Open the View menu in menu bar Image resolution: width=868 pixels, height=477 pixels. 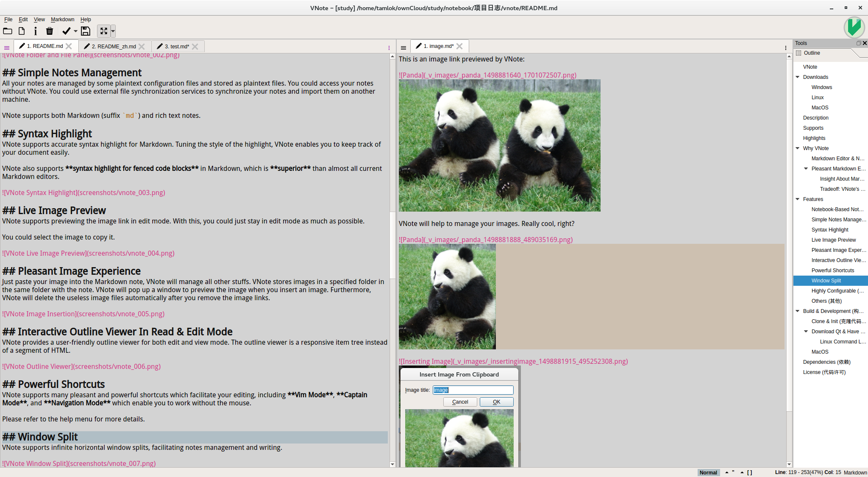[38, 19]
